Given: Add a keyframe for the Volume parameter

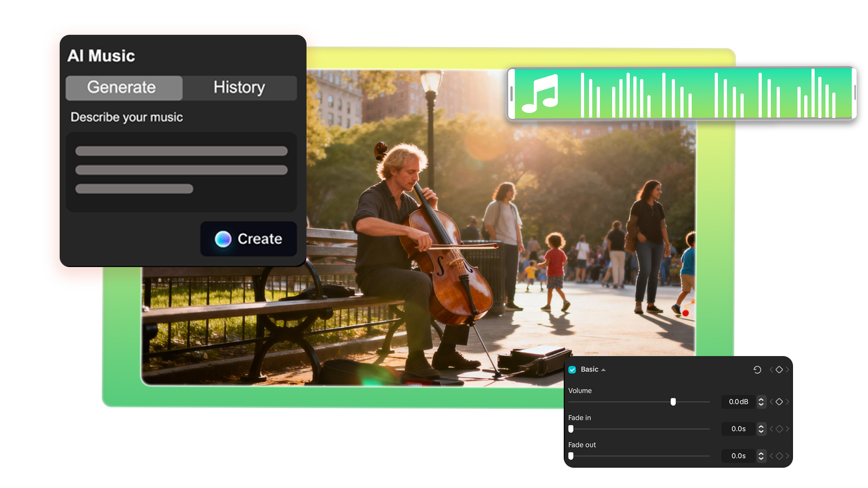Looking at the screenshot, I should coord(779,402).
